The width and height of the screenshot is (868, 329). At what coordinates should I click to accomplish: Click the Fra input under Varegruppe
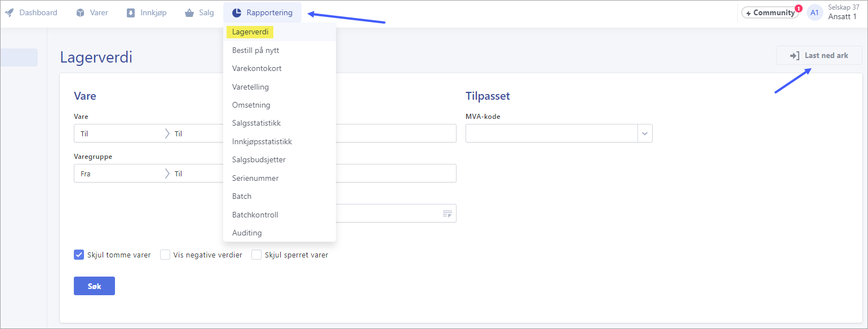[x=113, y=173]
